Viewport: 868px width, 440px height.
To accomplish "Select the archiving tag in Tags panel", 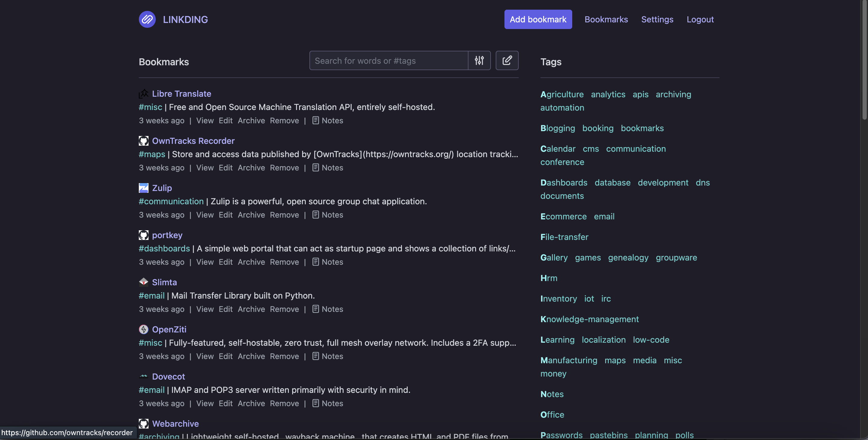I will (x=673, y=94).
